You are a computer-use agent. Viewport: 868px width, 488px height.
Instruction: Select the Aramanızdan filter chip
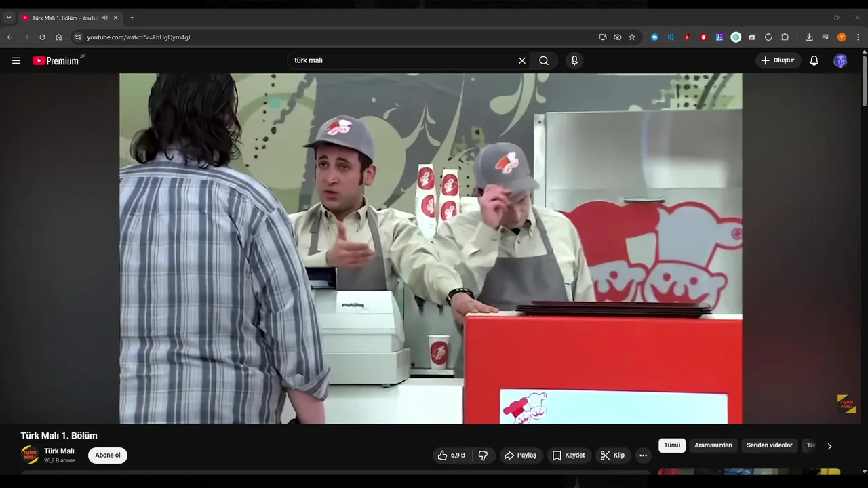pos(713,445)
